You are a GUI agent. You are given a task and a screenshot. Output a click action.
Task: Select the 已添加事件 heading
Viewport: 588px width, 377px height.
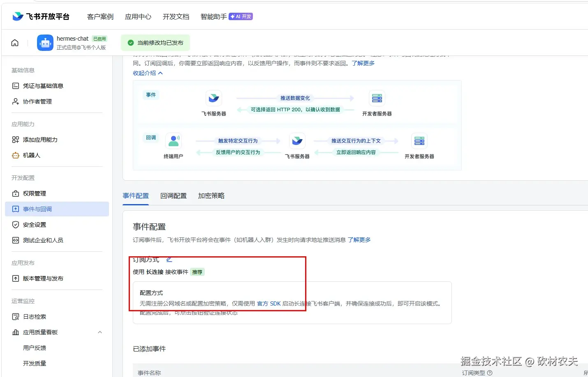[149, 349]
